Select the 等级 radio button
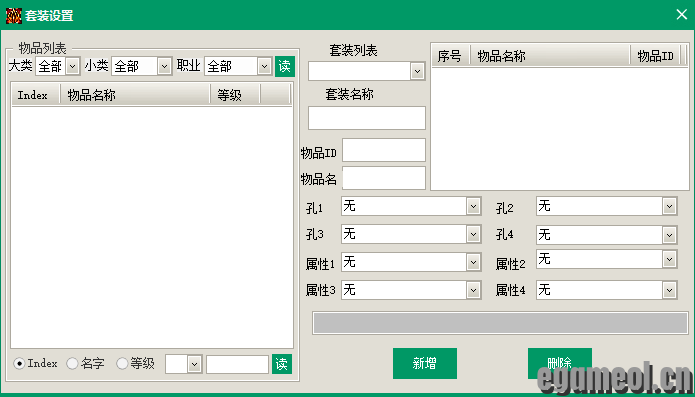 (121, 364)
